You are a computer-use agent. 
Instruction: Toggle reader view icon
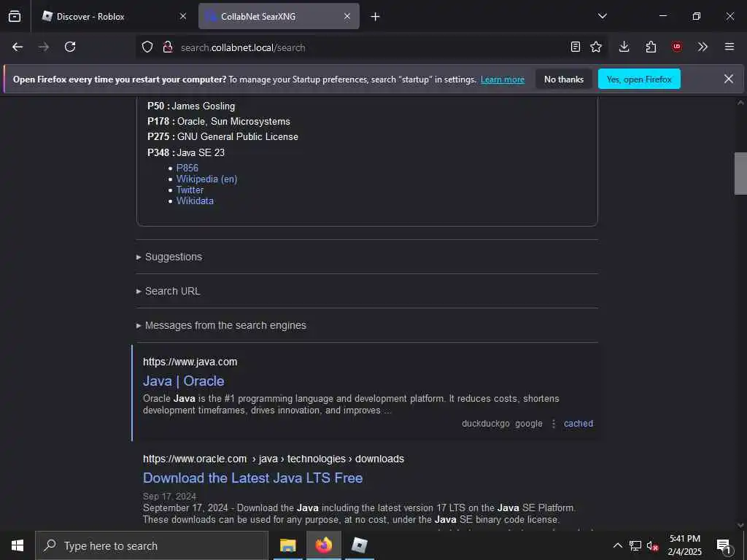pos(576,47)
